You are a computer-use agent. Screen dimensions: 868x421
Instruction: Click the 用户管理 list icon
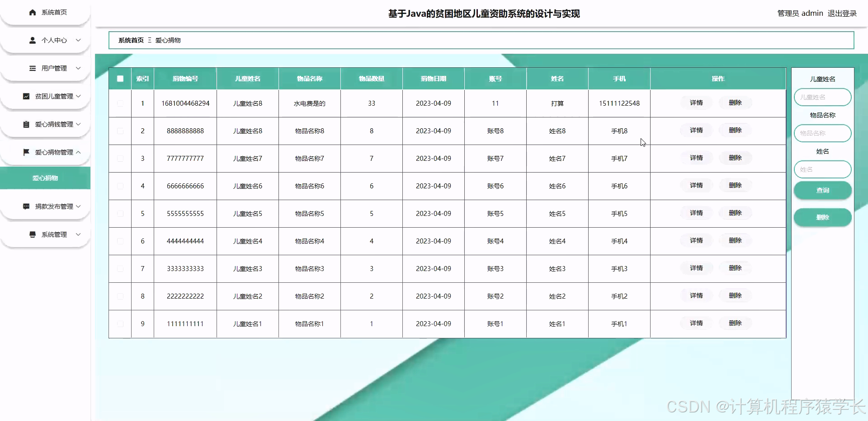coord(32,68)
